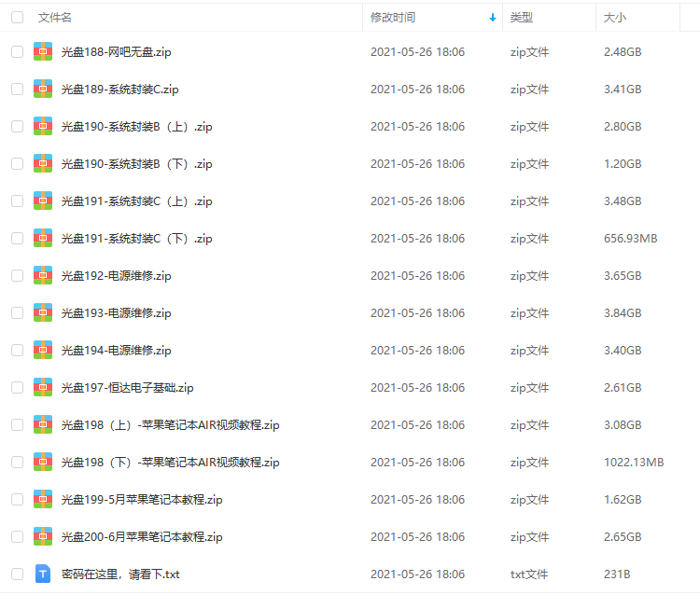The width and height of the screenshot is (700, 595).
Task: Click zip icon for 光盘188-网吧无盘.zip
Action: tap(43, 51)
